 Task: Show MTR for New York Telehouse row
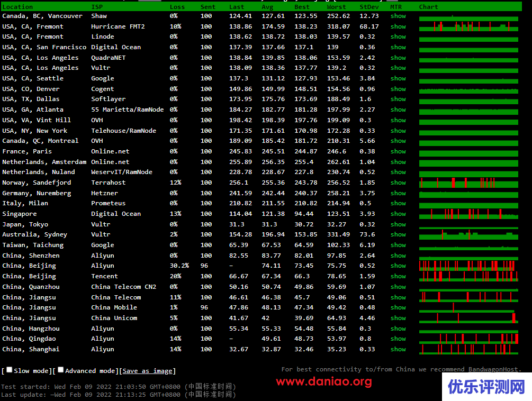(398, 131)
